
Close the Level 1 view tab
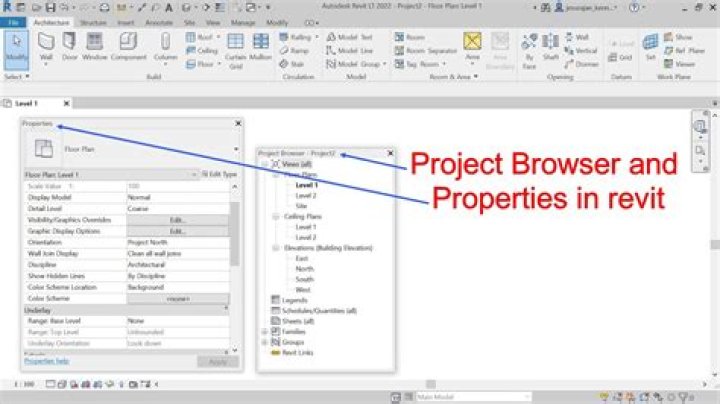[x=67, y=103]
